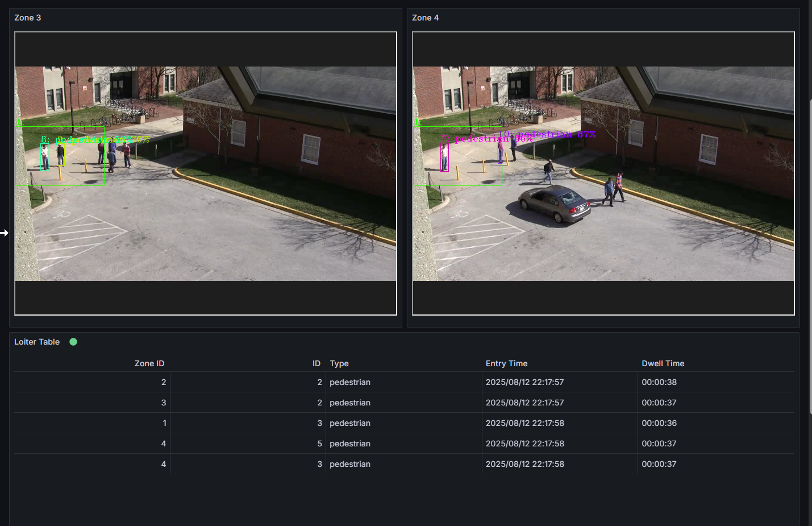Image resolution: width=812 pixels, height=526 pixels.
Task: Click the silver car in Zone 4 feed
Action: pyautogui.click(x=555, y=203)
